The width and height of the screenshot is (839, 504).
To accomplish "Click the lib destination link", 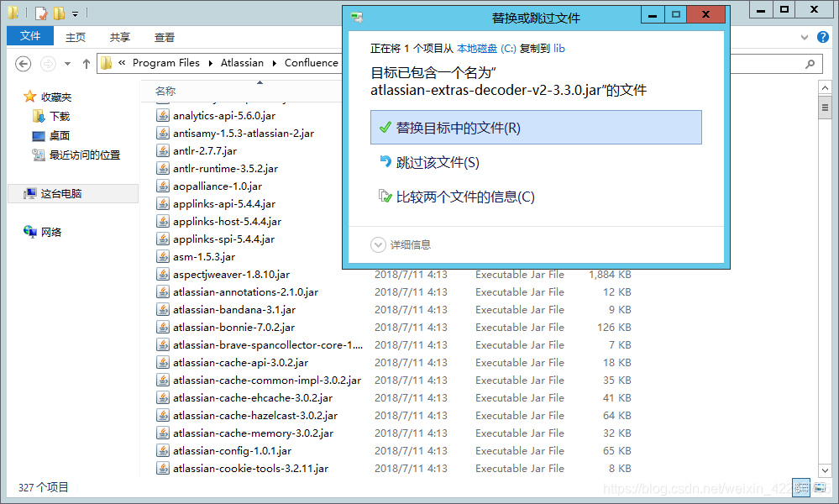I will 559,48.
